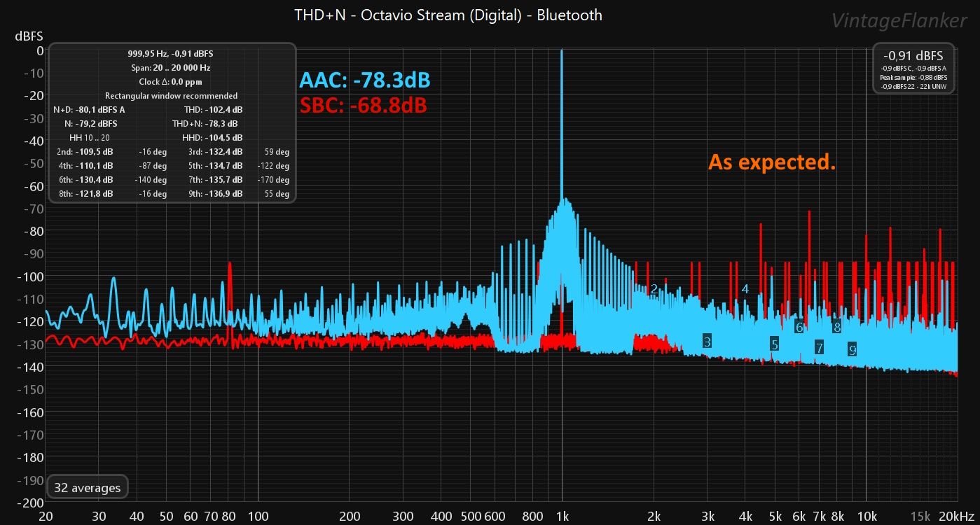This screenshot has width=980, height=525.
Task: Click the 1k frequency axis label
Action: 562,517
